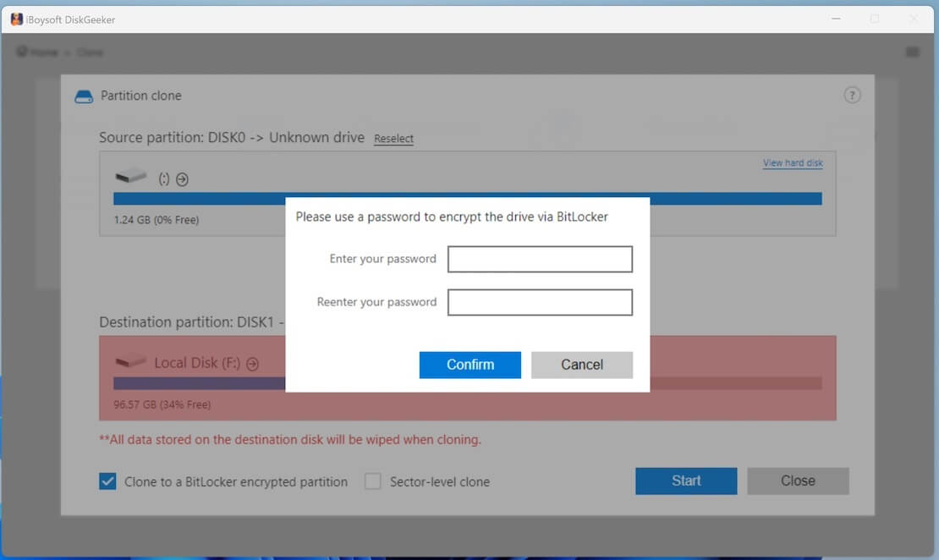Click the arrow icon beside Local Disk (F:)
939x560 pixels.
click(252, 362)
